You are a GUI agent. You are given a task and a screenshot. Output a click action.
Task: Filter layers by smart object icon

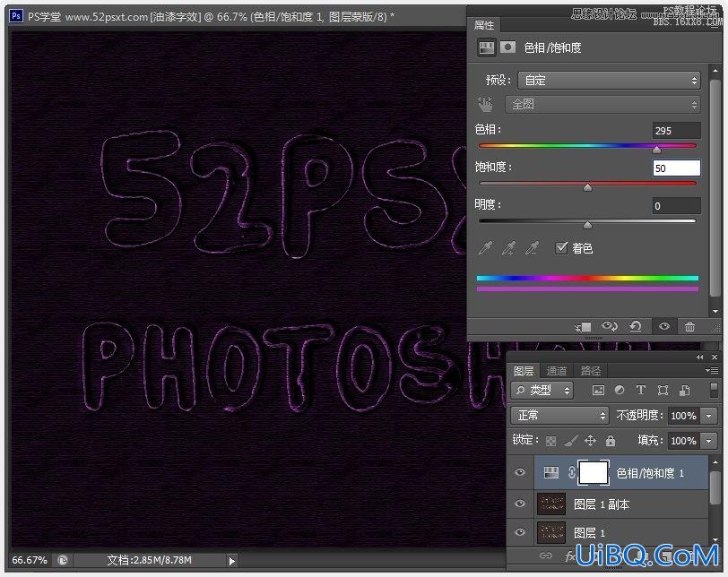point(684,390)
